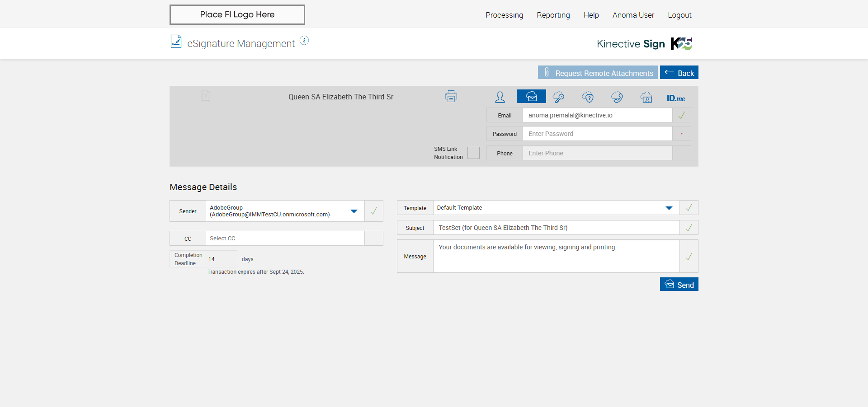
Task: Open the Processing menu
Action: click(x=504, y=15)
